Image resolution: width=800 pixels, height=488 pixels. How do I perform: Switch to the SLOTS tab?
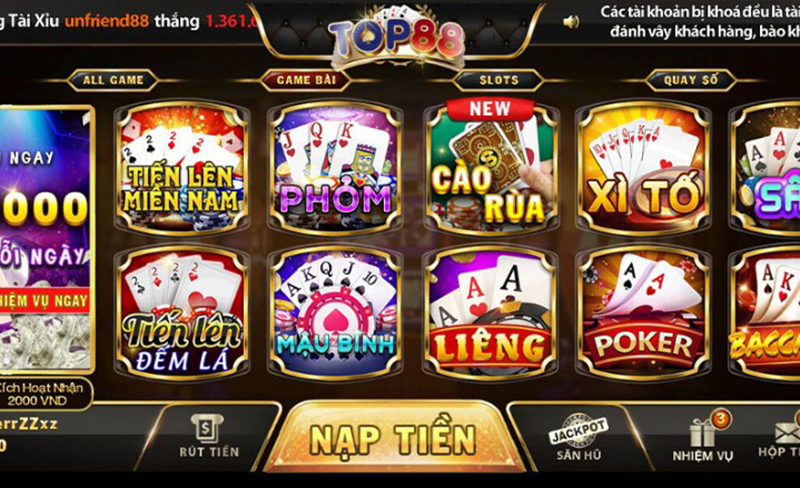[498, 80]
